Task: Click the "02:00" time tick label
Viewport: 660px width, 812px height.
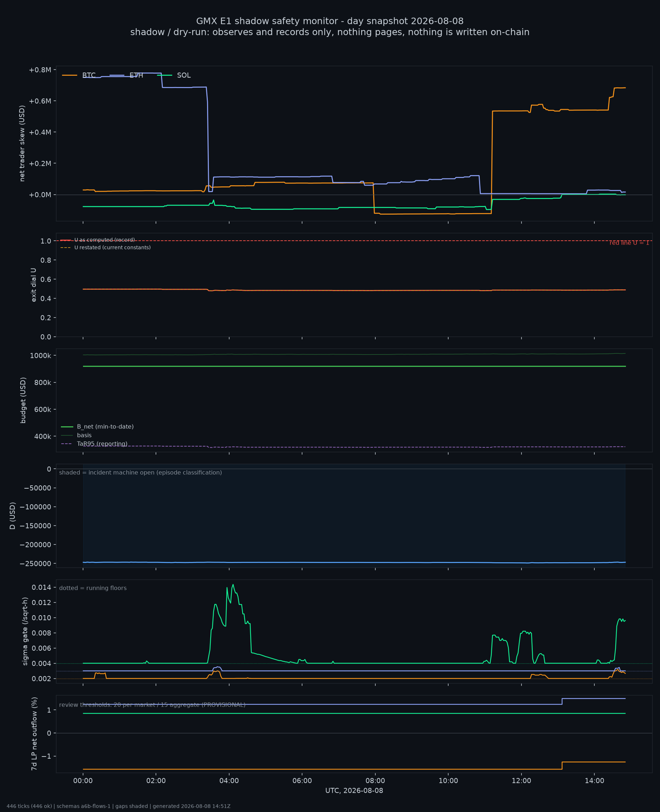Action: pyautogui.click(x=156, y=781)
